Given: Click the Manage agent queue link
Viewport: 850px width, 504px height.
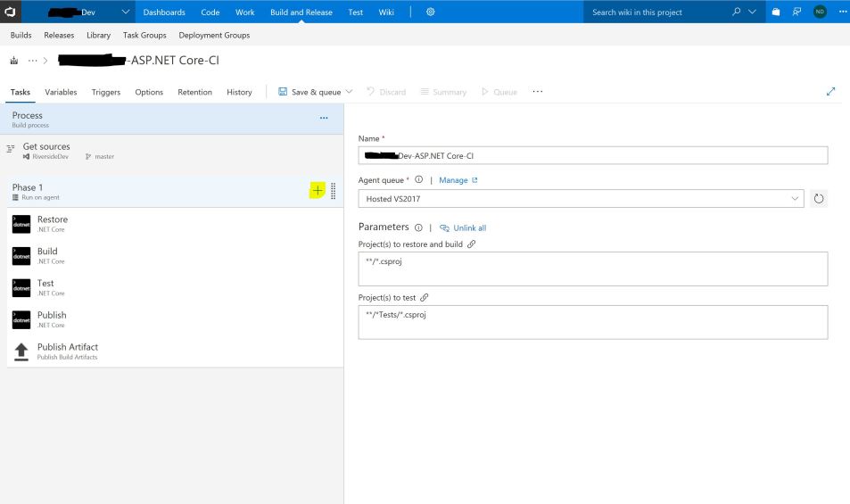Looking at the screenshot, I should 458,180.
